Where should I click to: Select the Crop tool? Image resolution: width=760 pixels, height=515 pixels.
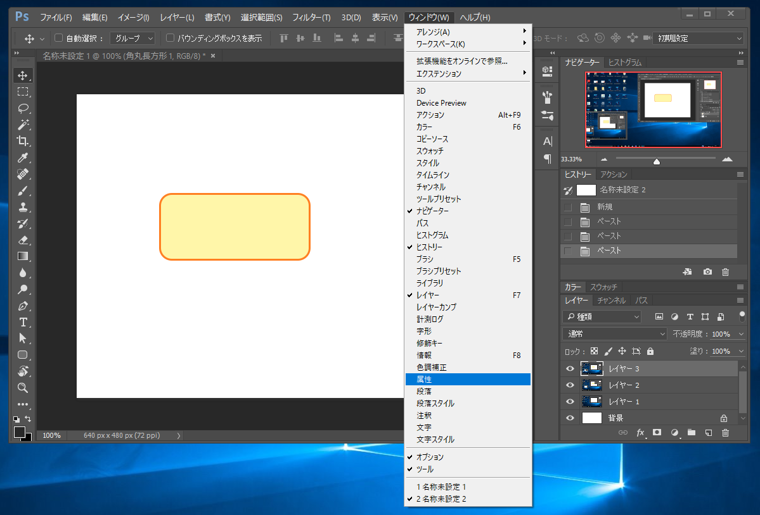(x=23, y=141)
